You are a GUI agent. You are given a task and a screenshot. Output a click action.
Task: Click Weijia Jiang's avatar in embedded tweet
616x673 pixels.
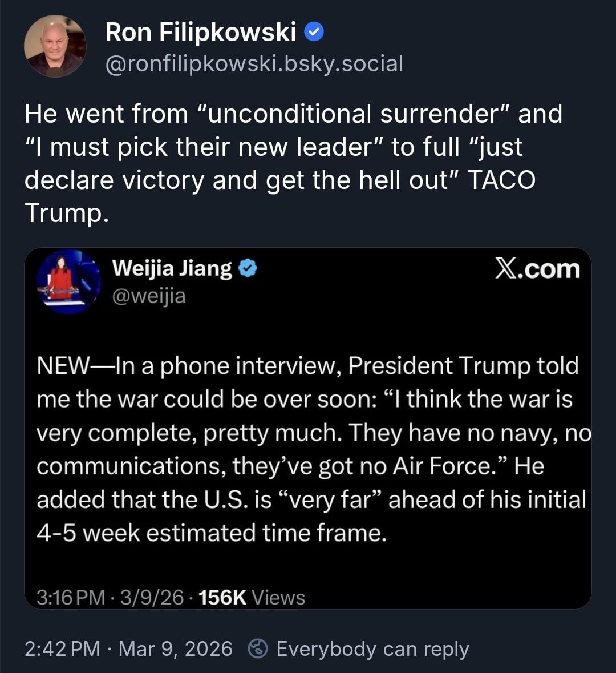click(68, 281)
